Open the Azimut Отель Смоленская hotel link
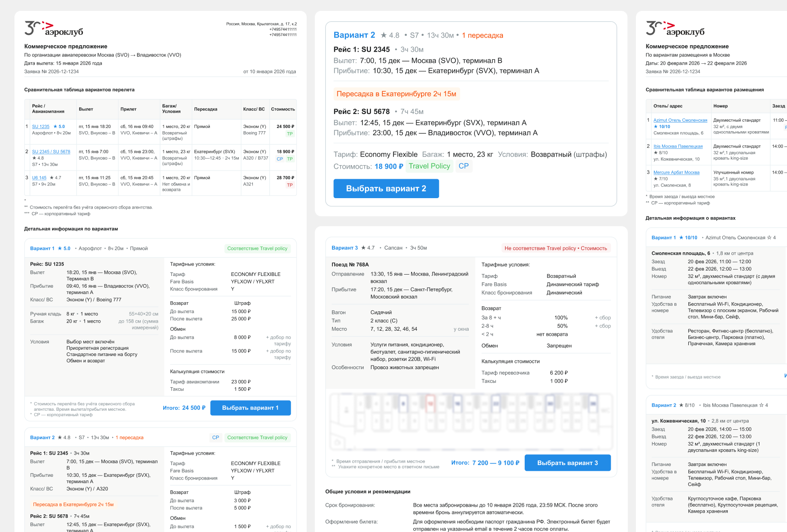787x532 pixels. pos(680,120)
